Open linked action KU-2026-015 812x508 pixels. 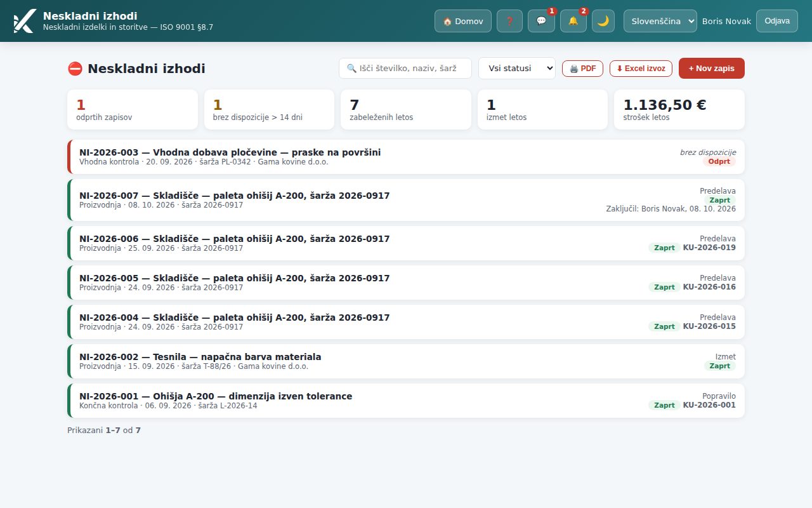coord(709,326)
